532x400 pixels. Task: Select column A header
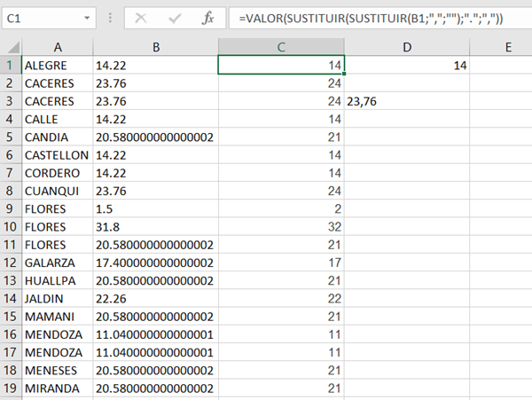point(58,47)
